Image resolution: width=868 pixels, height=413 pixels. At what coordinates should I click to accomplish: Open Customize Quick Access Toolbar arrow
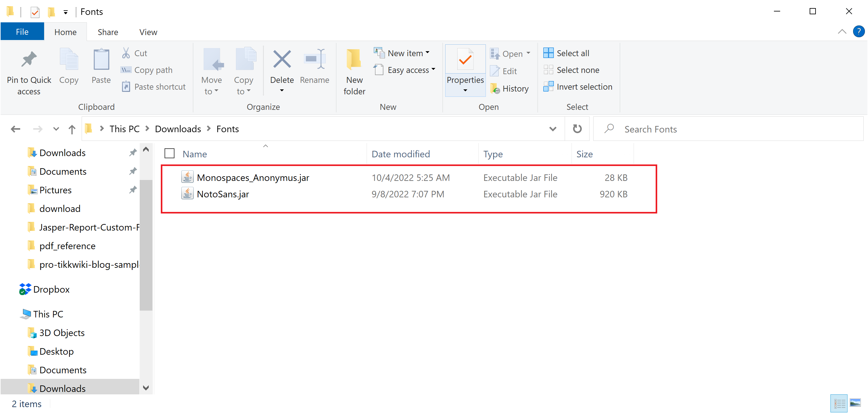click(66, 12)
